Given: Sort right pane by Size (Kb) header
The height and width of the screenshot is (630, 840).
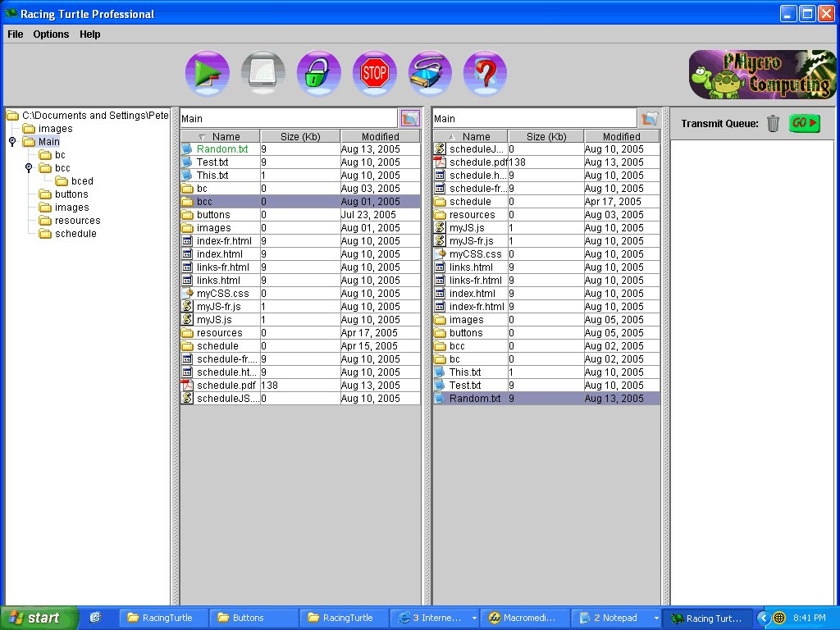Looking at the screenshot, I should click(x=546, y=137).
